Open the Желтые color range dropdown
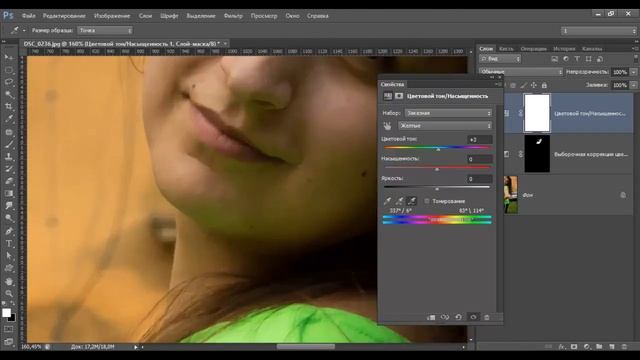The height and width of the screenshot is (360, 640). click(x=445, y=126)
